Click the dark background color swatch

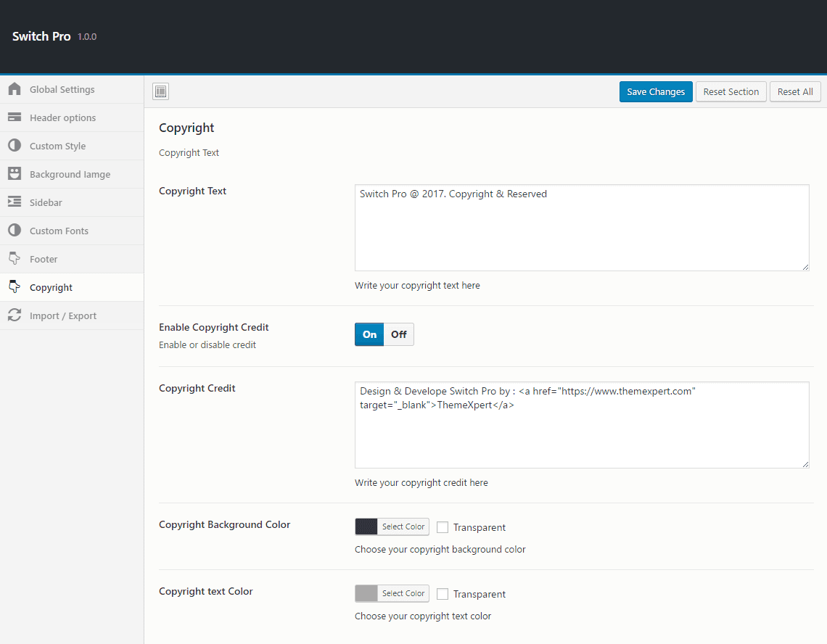tap(366, 527)
